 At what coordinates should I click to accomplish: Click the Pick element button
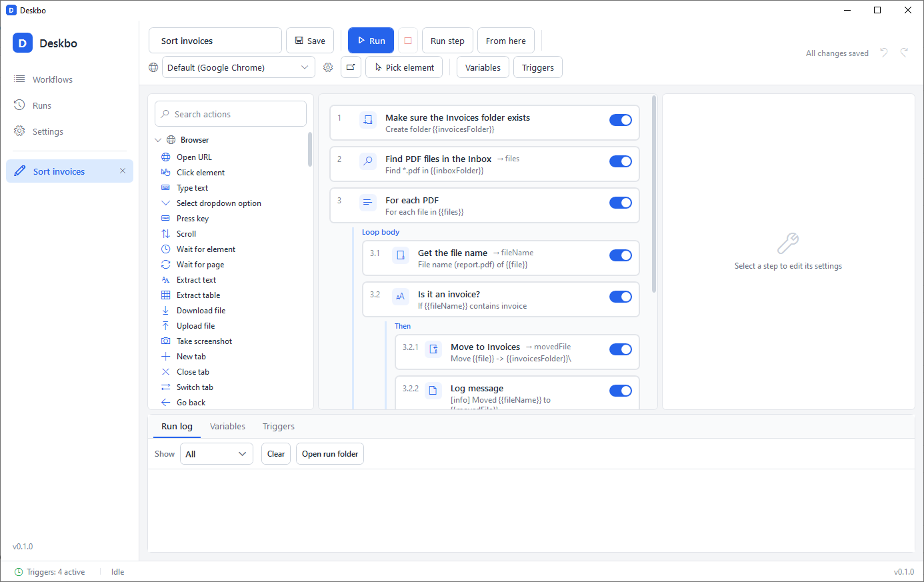(x=404, y=67)
